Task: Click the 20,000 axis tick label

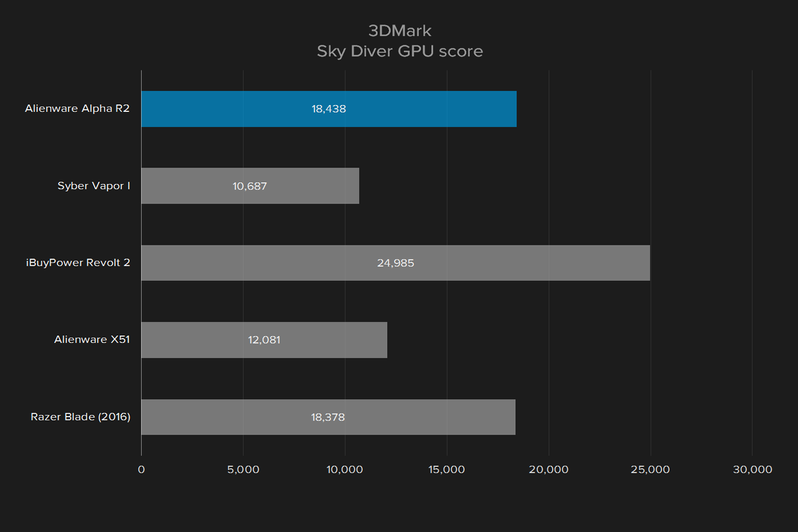Action: point(548,469)
